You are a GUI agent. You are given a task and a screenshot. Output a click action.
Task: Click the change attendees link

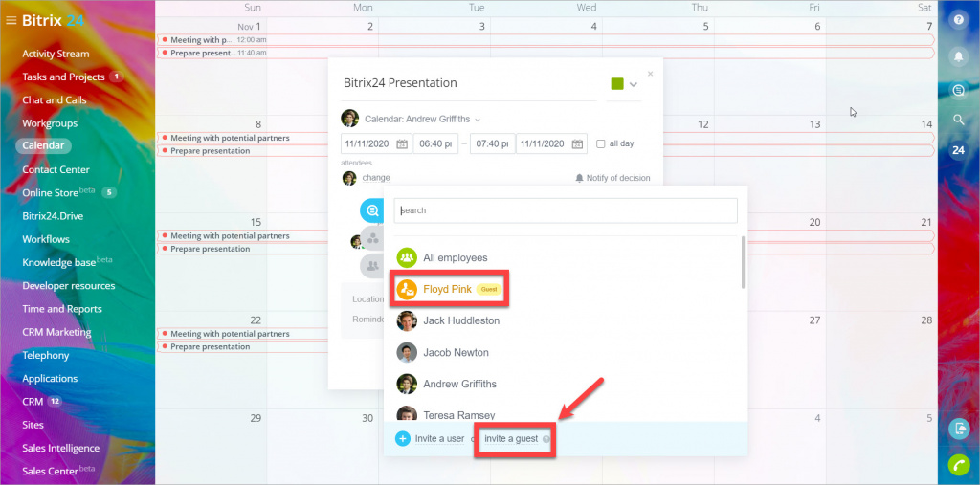[x=376, y=178]
